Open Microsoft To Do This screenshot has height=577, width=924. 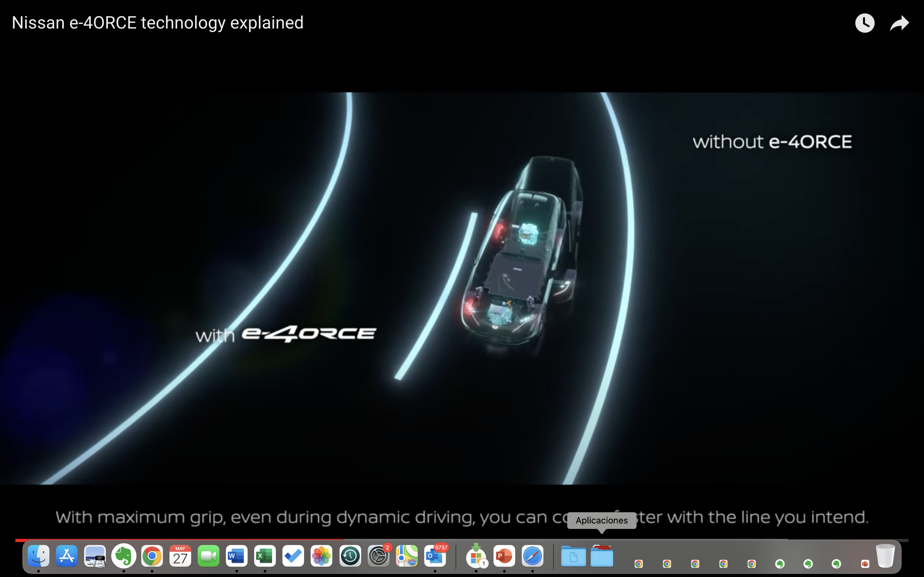point(293,556)
